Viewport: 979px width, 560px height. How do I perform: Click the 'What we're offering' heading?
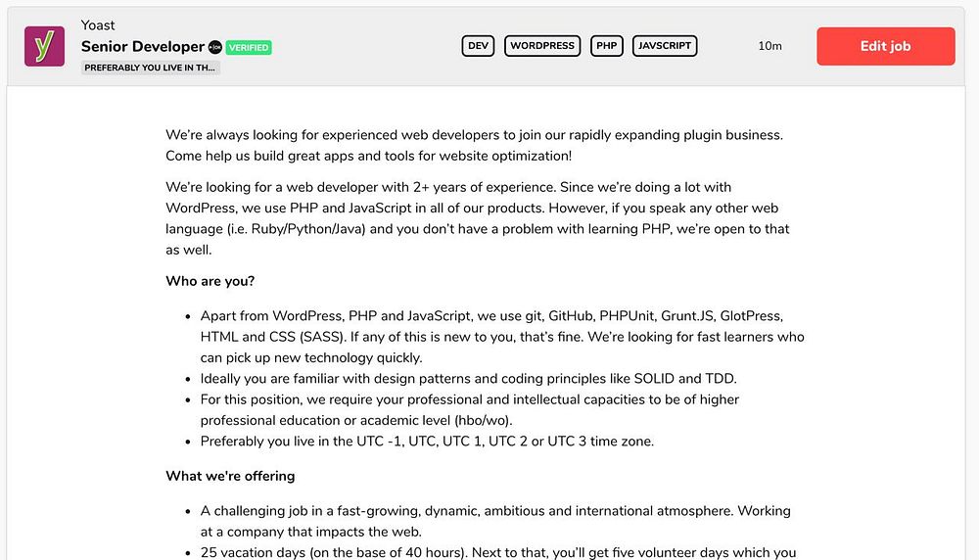coord(230,476)
